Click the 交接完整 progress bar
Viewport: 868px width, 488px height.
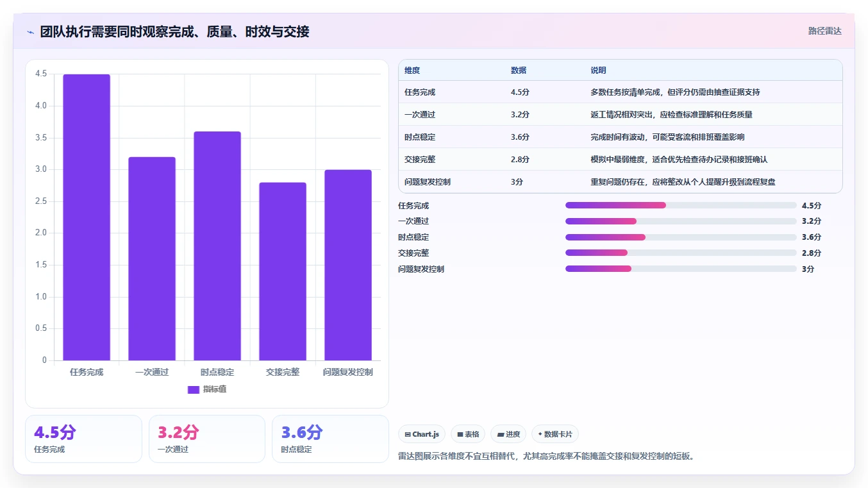click(681, 253)
